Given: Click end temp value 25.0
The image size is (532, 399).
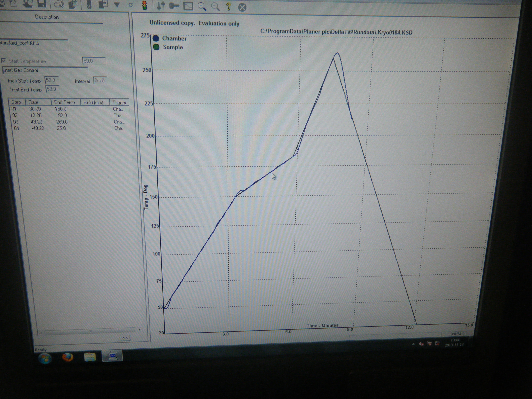Looking at the screenshot, I should [61, 128].
